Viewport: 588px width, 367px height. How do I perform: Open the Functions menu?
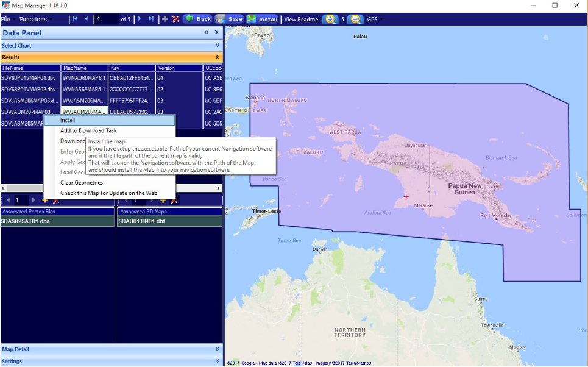point(35,19)
